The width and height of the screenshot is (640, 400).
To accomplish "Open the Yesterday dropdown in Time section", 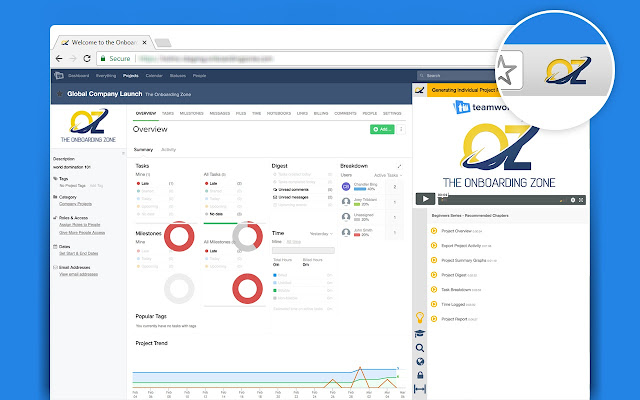I will pyautogui.click(x=321, y=234).
